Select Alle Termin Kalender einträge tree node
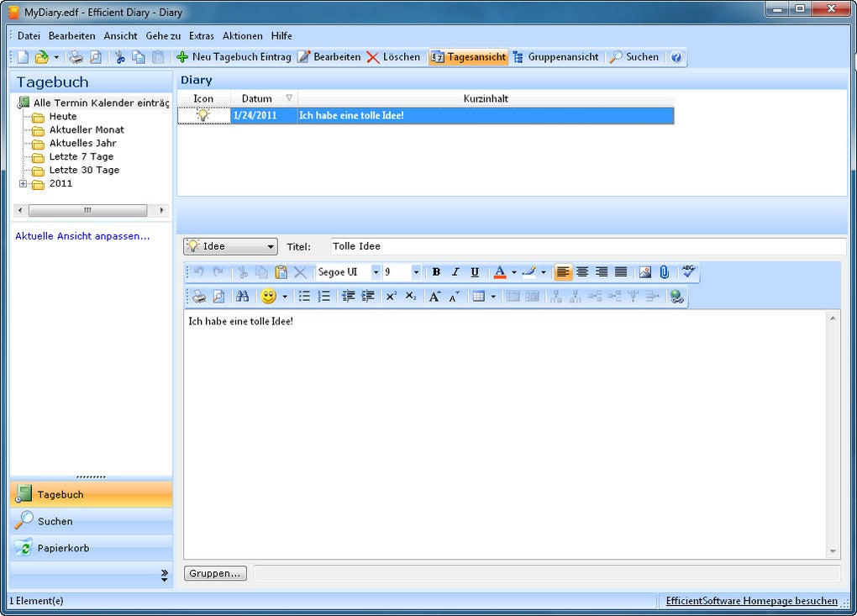The width and height of the screenshot is (857, 616). (x=101, y=103)
